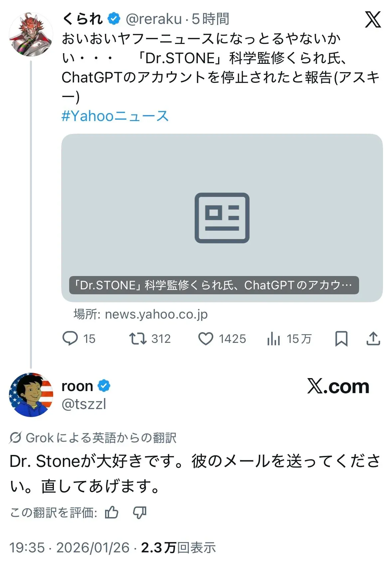Click the Grok translation icon
The width and height of the screenshot is (392, 566).
click(16, 438)
